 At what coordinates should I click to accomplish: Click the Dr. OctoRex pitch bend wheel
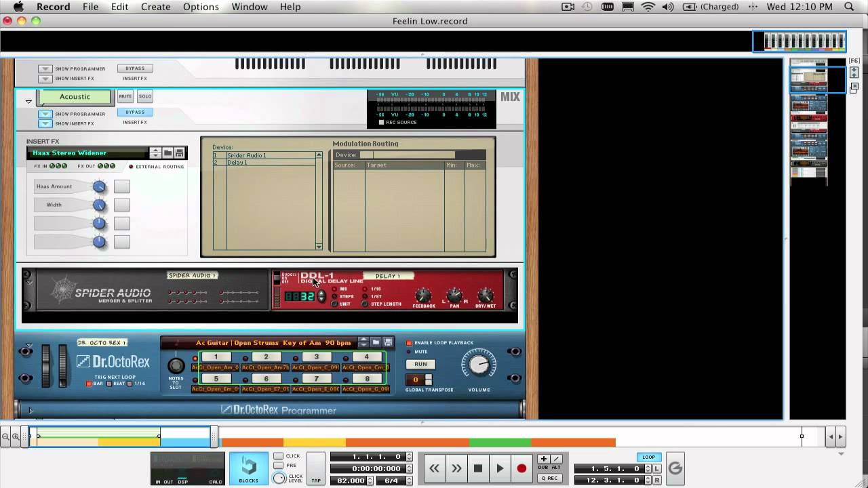point(46,366)
